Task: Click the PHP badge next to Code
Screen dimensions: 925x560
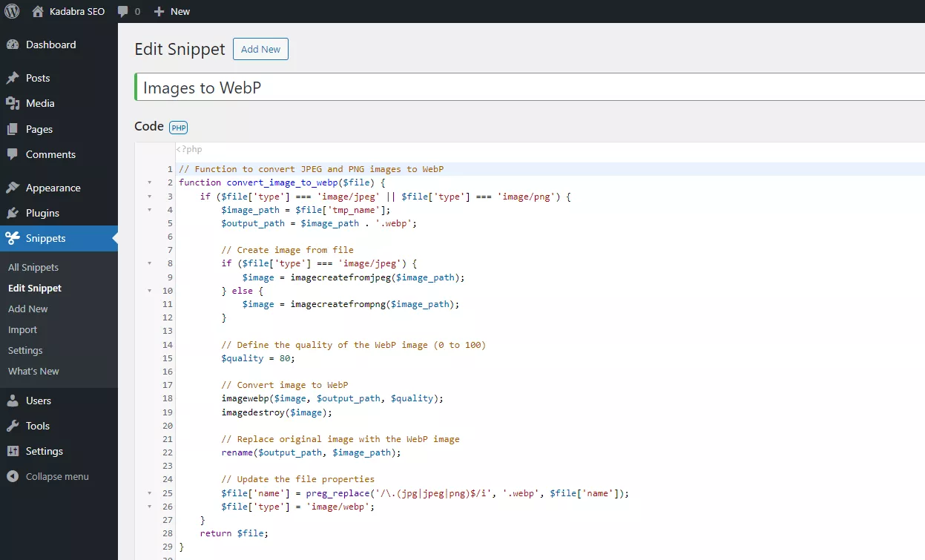Action: pyautogui.click(x=179, y=128)
